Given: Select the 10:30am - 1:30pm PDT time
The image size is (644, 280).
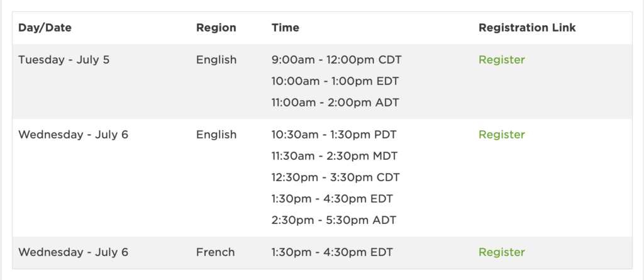Looking at the screenshot, I should (334, 135).
